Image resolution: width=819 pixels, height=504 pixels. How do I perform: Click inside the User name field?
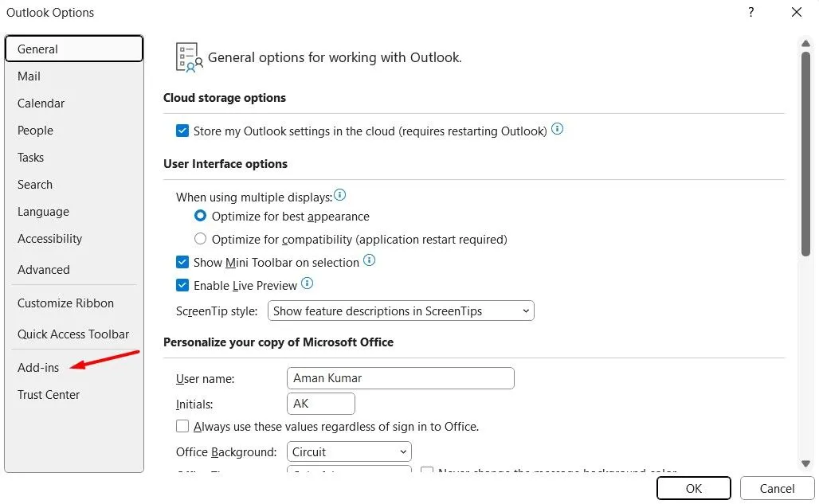(x=400, y=377)
